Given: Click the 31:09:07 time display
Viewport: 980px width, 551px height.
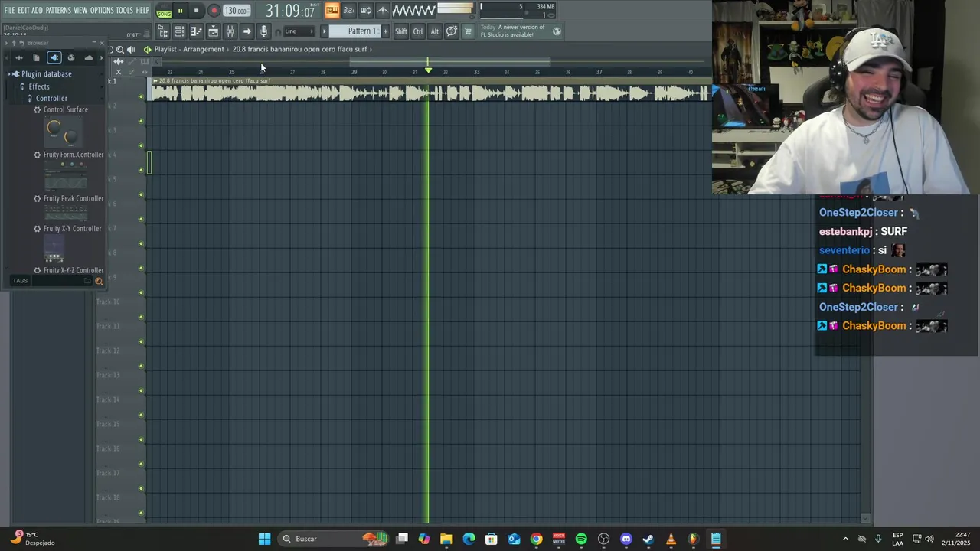Looking at the screenshot, I should click(x=290, y=11).
